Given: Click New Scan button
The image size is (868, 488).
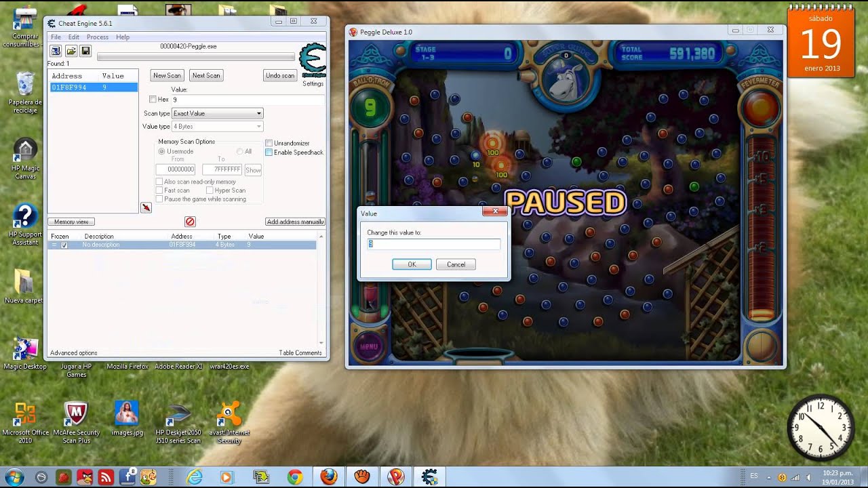Looking at the screenshot, I should pos(167,75).
